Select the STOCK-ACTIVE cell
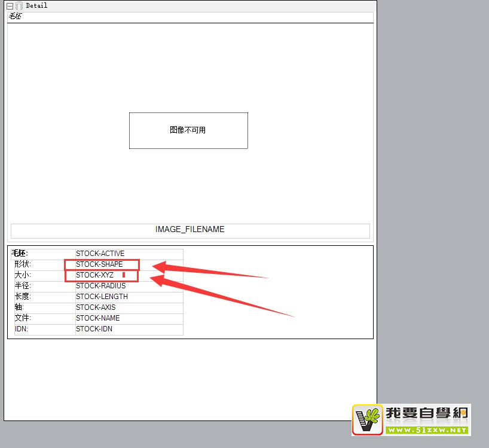The image size is (489, 448). tap(100, 254)
